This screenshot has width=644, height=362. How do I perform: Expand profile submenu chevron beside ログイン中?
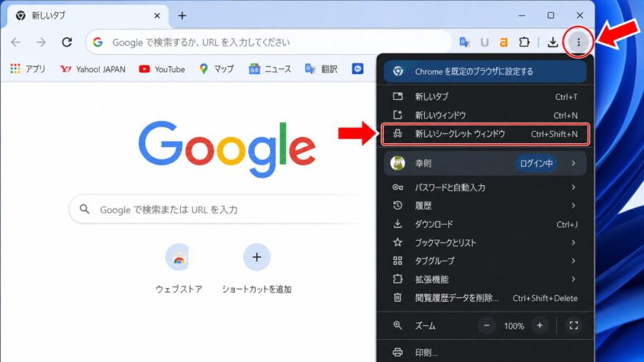pos(573,163)
